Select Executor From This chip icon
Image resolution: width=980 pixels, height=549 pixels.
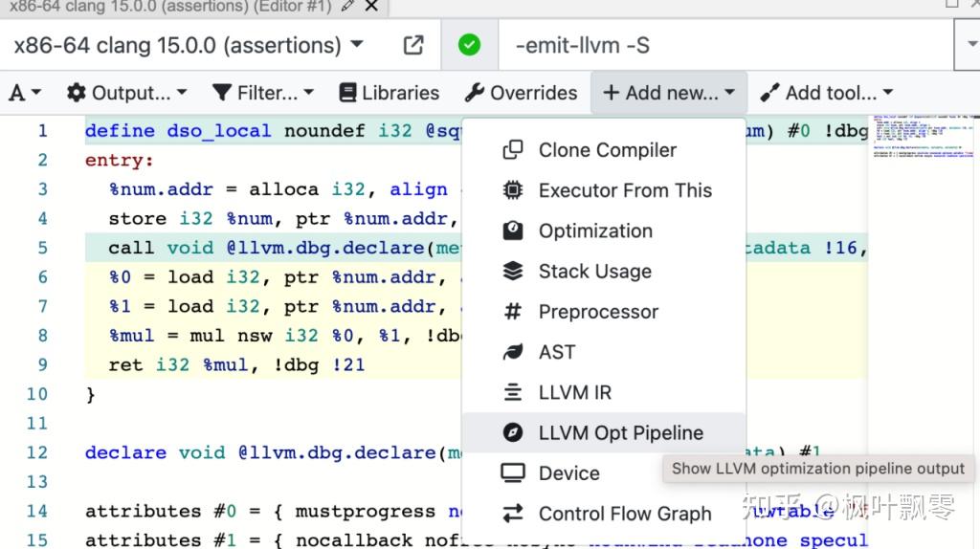513,190
